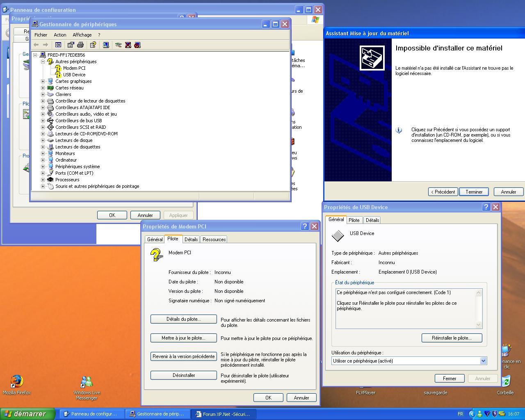Click the démarrer Start button
This screenshot has width=525, height=420.
pyautogui.click(x=27, y=414)
